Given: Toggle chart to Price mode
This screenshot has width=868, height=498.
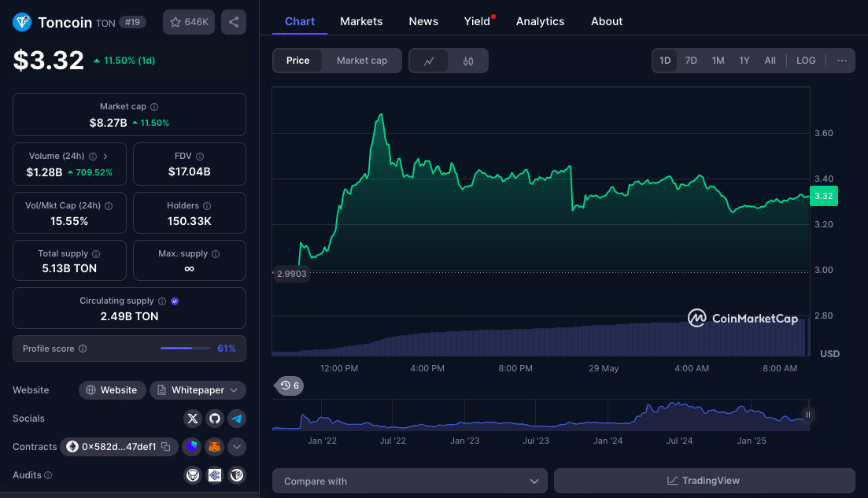Looking at the screenshot, I should (297, 61).
